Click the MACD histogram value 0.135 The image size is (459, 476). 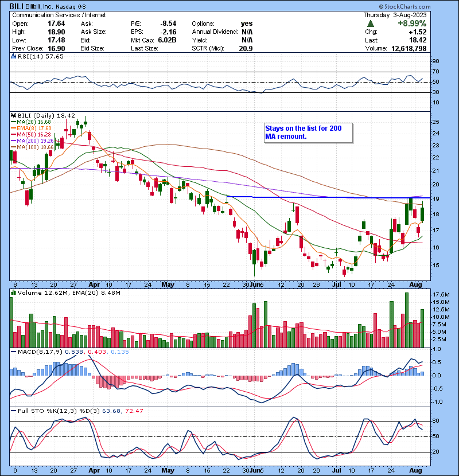click(120, 352)
